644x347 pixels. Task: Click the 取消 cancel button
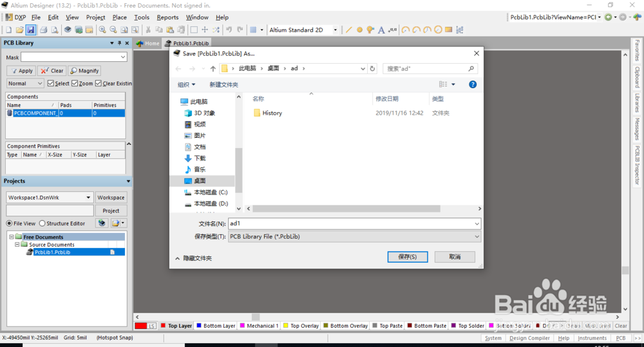click(x=455, y=257)
